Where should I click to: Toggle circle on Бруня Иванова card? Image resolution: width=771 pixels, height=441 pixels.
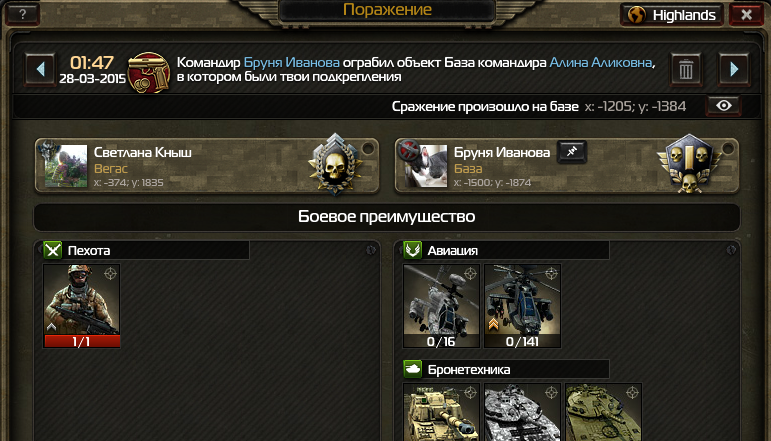[x=728, y=148]
